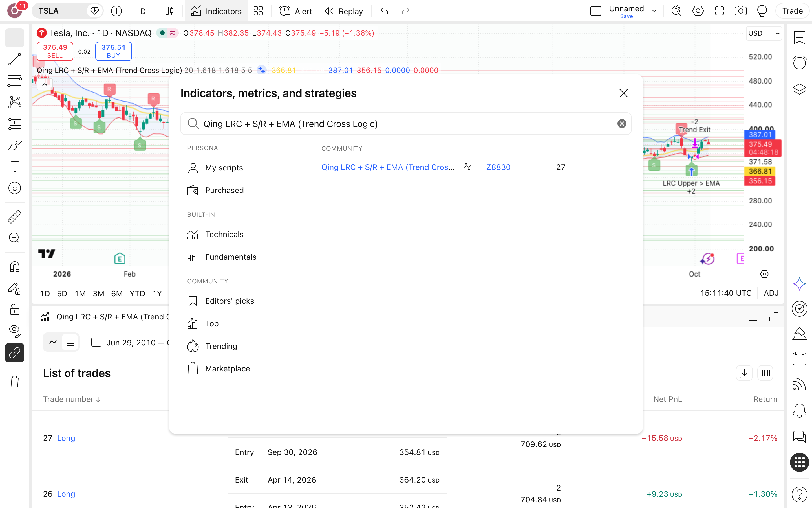Select the 3M time range
The image size is (812, 508).
pos(98,293)
